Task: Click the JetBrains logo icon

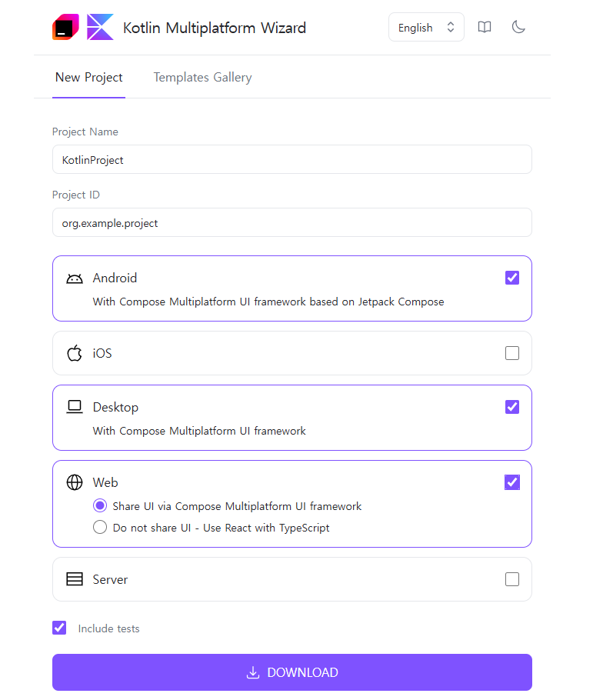Action: point(65,27)
